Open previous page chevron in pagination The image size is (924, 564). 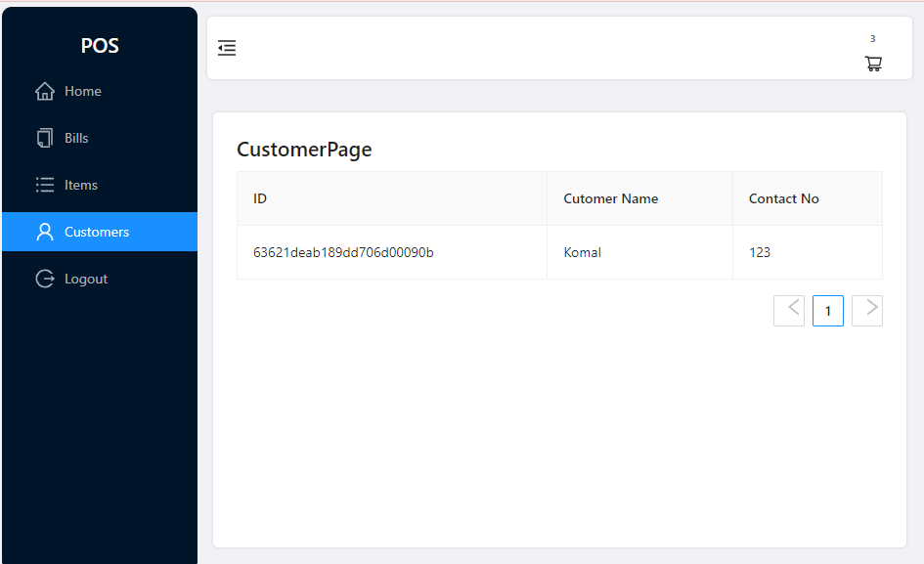[x=789, y=310]
